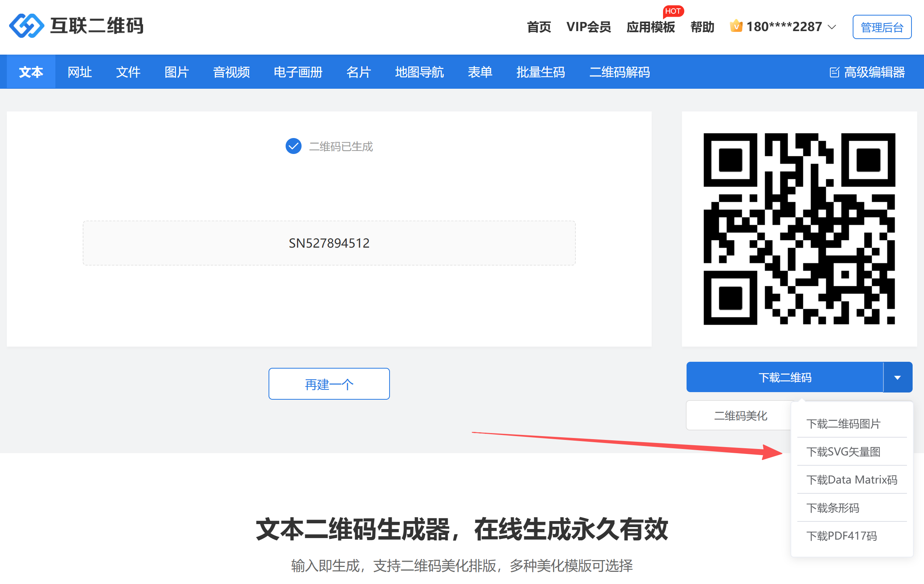Open the 应用模板 link
The image size is (924, 584).
(651, 27)
